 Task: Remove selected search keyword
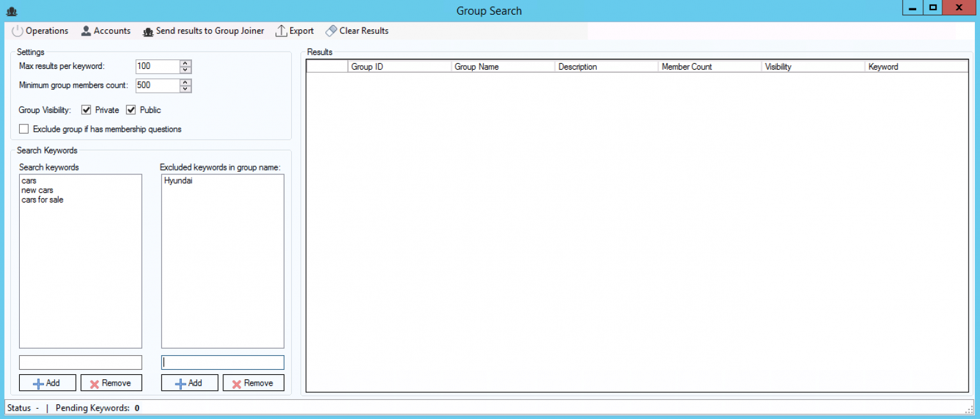click(111, 383)
